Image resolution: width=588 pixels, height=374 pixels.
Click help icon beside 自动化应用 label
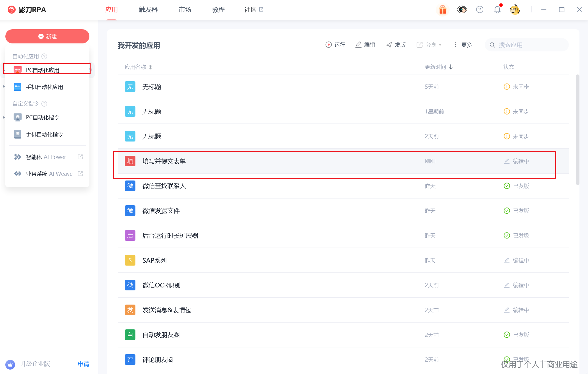(x=45, y=56)
